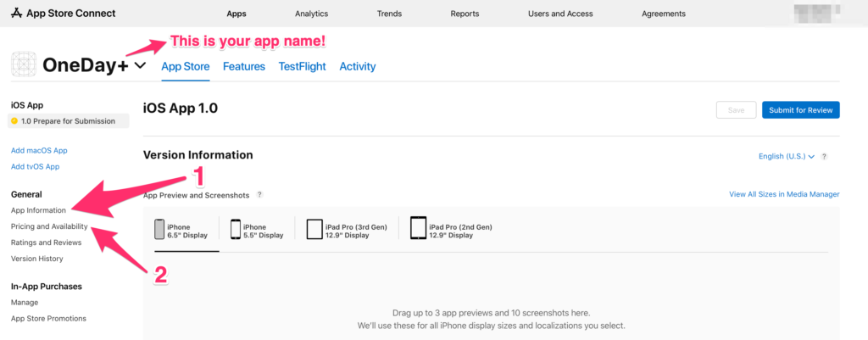Click the Add macOS App link
Image resolution: width=868 pixels, height=340 pixels.
click(x=39, y=151)
